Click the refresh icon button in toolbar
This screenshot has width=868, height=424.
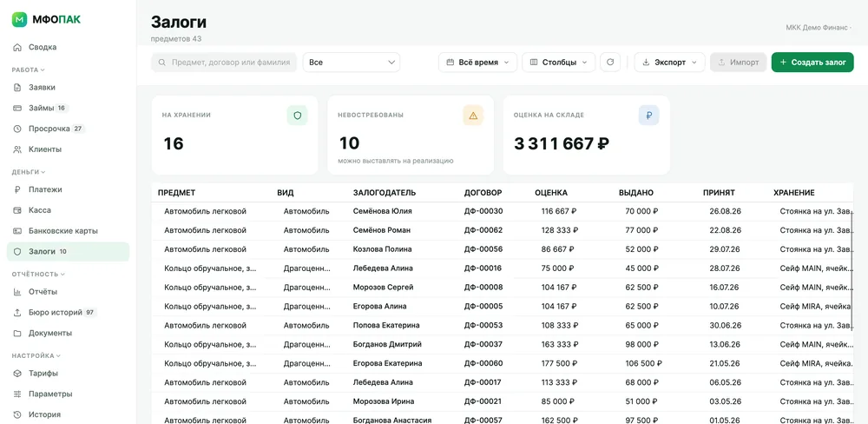pos(610,62)
